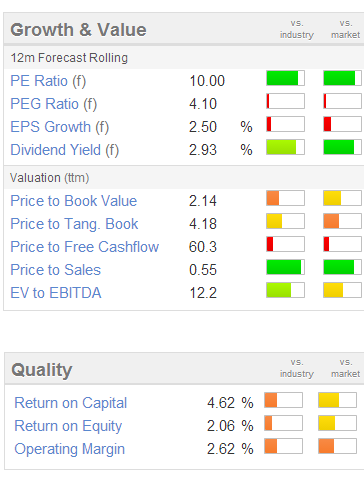Click PEG Ratio vs. market red bar
This screenshot has height=479, width=364.
[x=343, y=101]
